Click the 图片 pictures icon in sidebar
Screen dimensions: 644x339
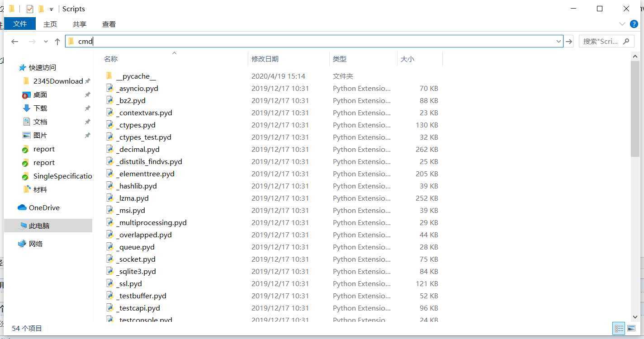(x=26, y=135)
